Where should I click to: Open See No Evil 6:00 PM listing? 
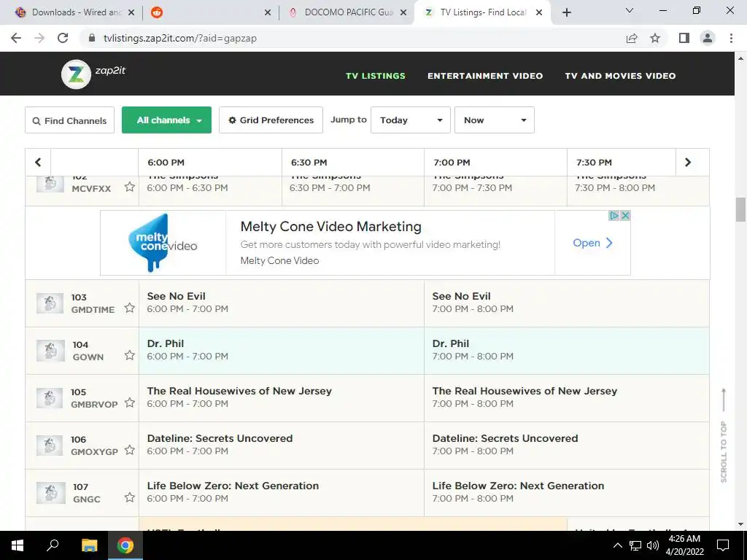(282, 303)
